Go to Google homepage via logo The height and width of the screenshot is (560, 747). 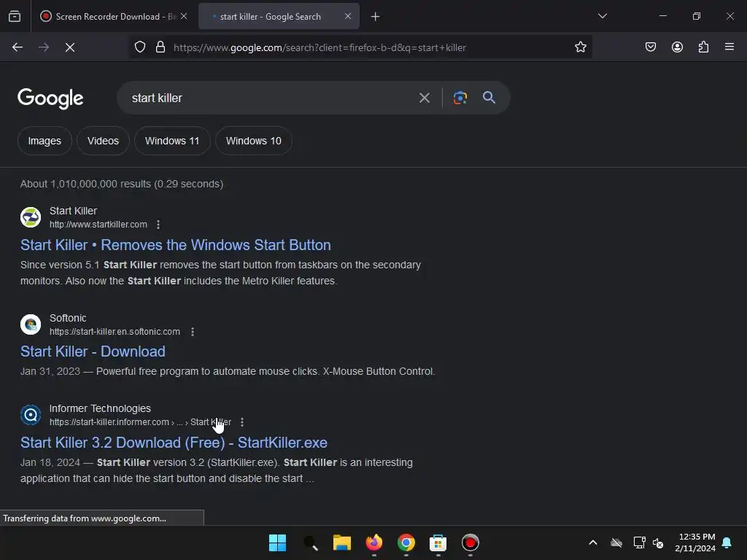tap(50, 98)
